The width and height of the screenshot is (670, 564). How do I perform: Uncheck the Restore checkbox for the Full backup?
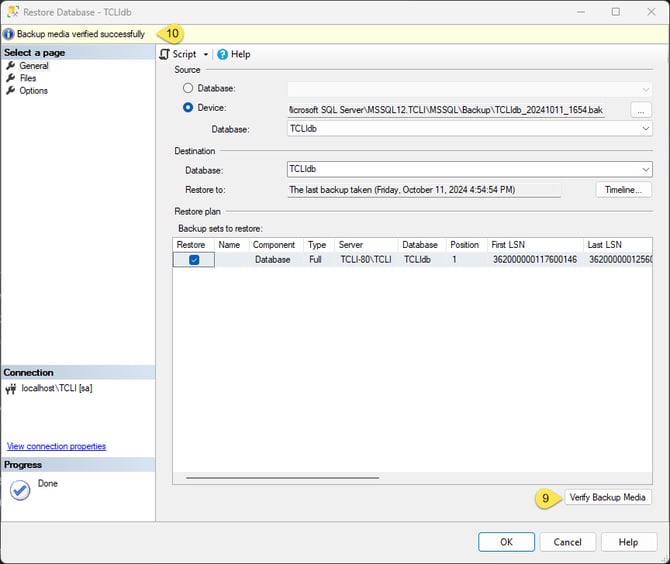pos(194,260)
